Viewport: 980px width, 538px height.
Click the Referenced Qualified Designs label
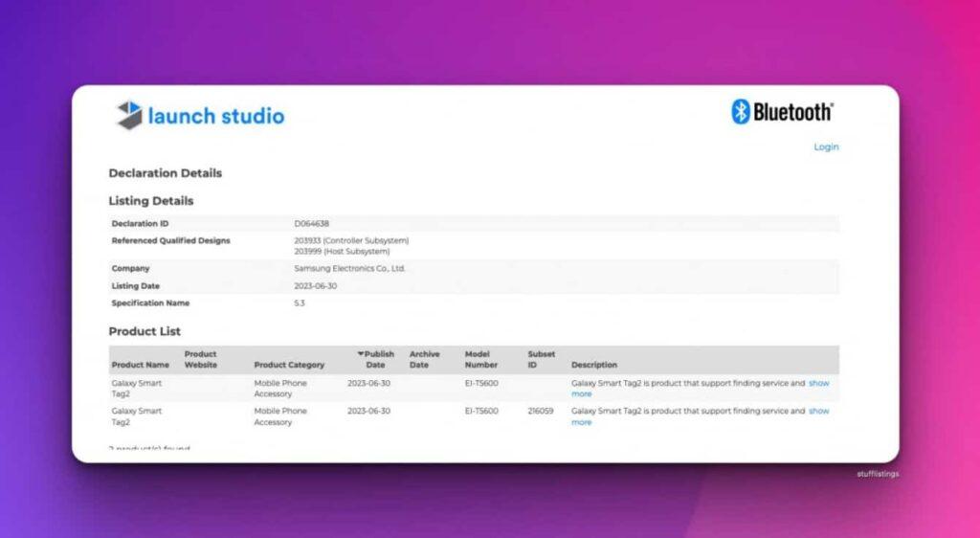[x=170, y=240]
